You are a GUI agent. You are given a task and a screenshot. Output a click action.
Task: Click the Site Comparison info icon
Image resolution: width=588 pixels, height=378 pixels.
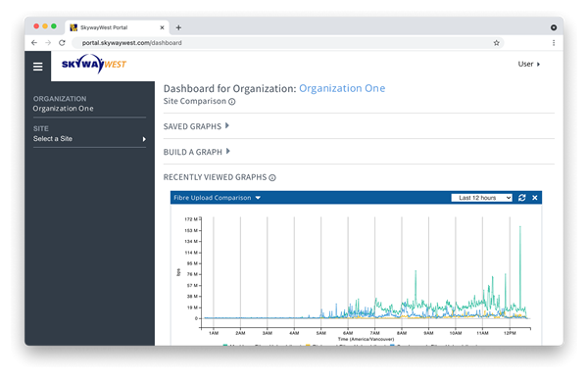(x=232, y=102)
